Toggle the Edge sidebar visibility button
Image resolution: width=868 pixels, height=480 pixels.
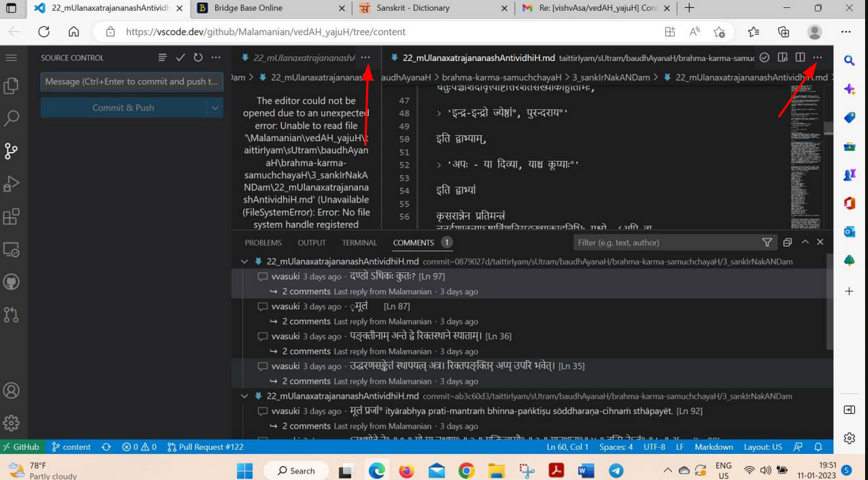coord(849,410)
